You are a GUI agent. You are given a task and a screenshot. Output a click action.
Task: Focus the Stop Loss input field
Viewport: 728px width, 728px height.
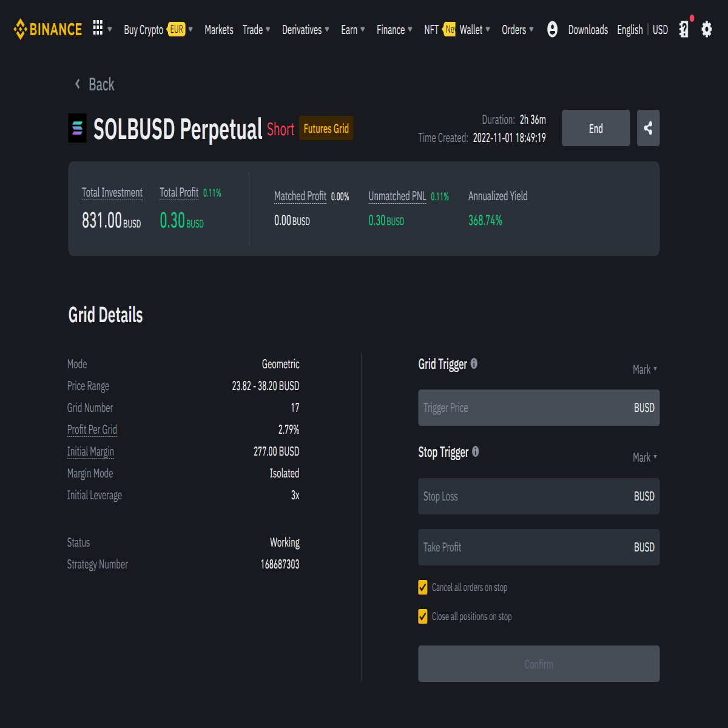(539, 496)
